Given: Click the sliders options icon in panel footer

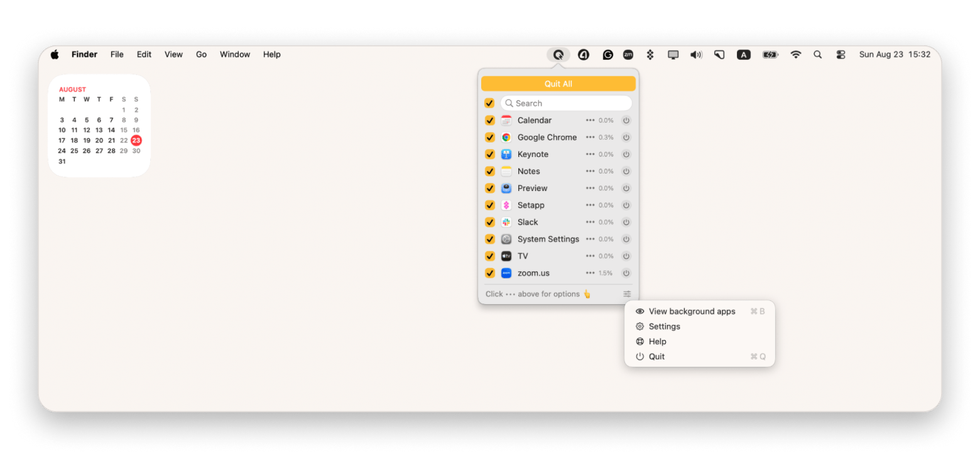Looking at the screenshot, I should [x=627, y=294].
